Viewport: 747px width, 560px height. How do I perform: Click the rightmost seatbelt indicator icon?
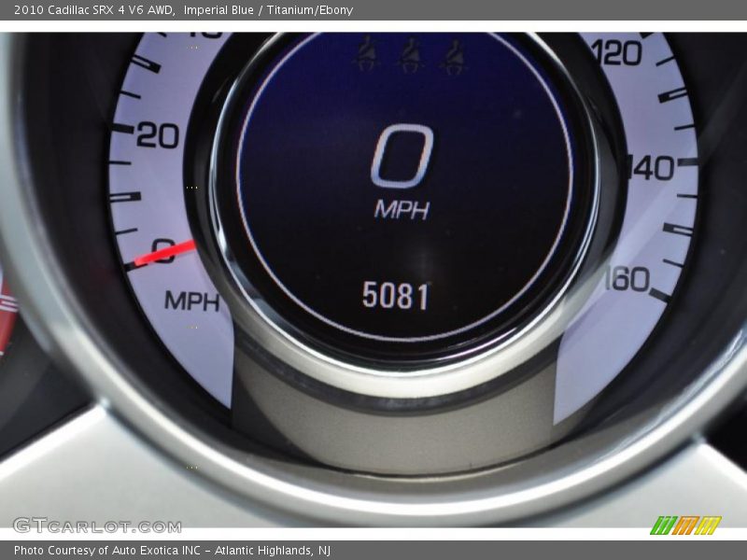pyautogui.click(x=455, y=56)
